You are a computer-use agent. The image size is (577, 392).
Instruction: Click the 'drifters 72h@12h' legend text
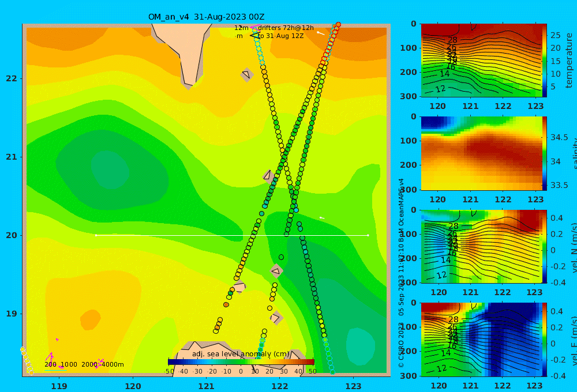point(286,28)
